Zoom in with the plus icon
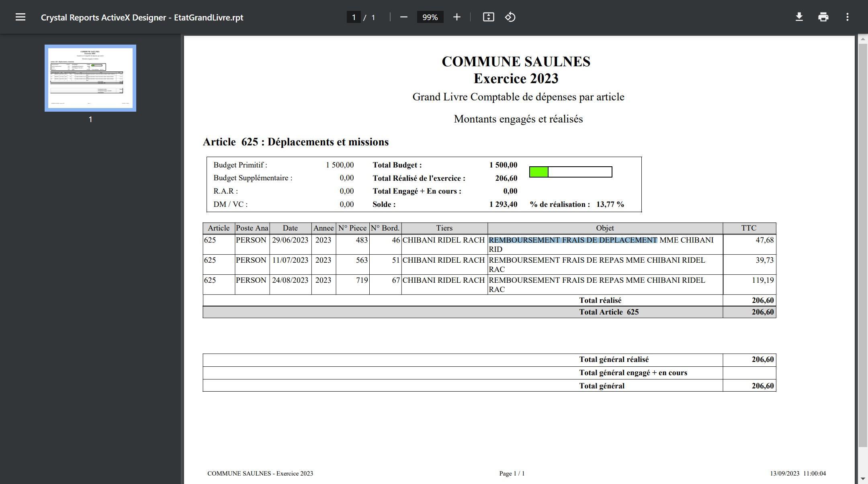This screenshot has height=484, width=868. 457,17
